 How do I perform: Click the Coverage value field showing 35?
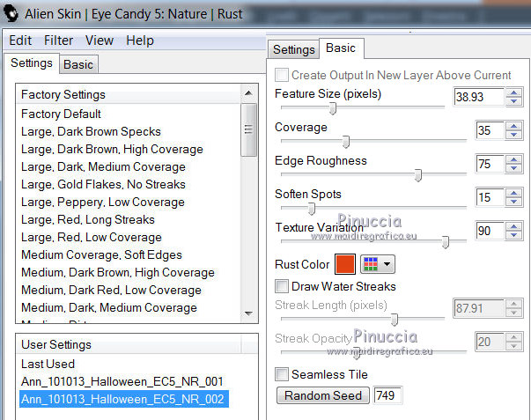pyautogui.click(x=490, y=130)
